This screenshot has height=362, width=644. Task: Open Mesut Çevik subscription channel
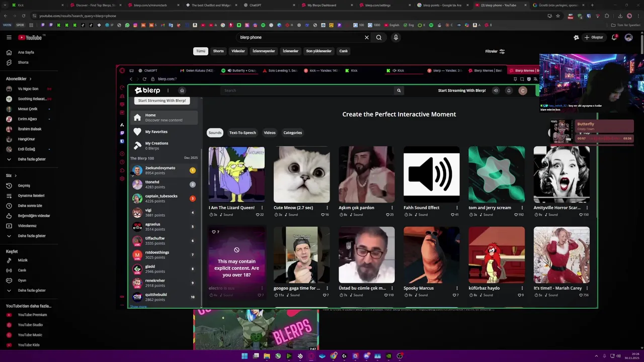tap(28, 109)
